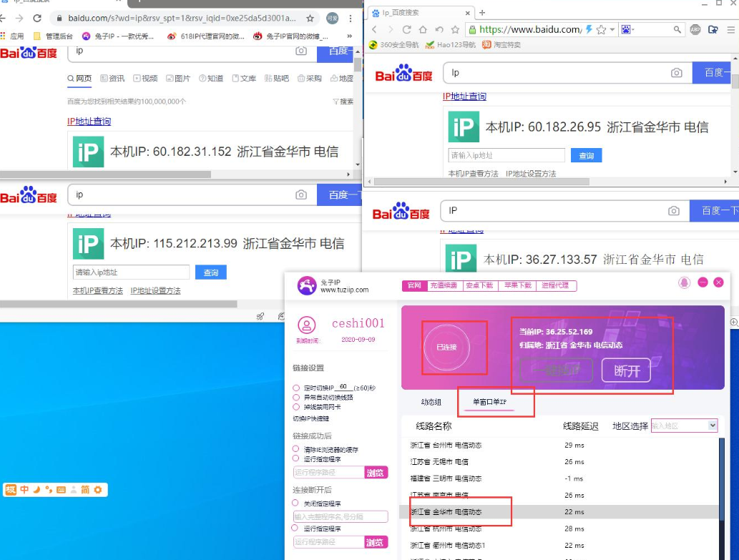Click the horizontal scrollbar in the 360 browser page
This screenshot has width=739, height=560.
point(481,182)
